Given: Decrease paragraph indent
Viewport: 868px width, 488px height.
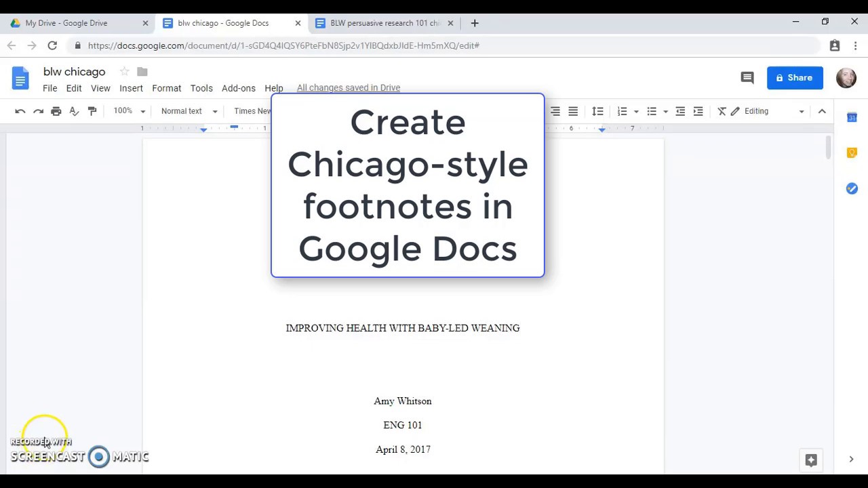Looking at the screenshot, I should coord(680,111).
